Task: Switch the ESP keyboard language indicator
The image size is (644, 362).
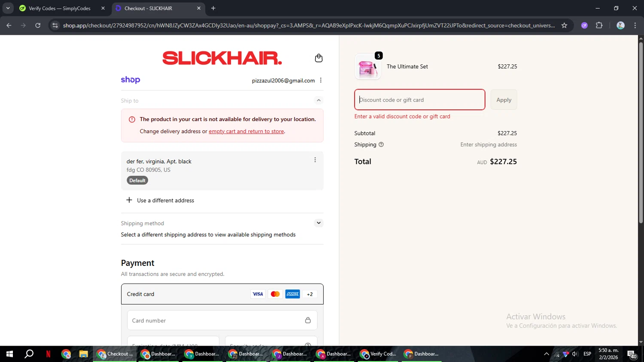Action: point(587,354)
